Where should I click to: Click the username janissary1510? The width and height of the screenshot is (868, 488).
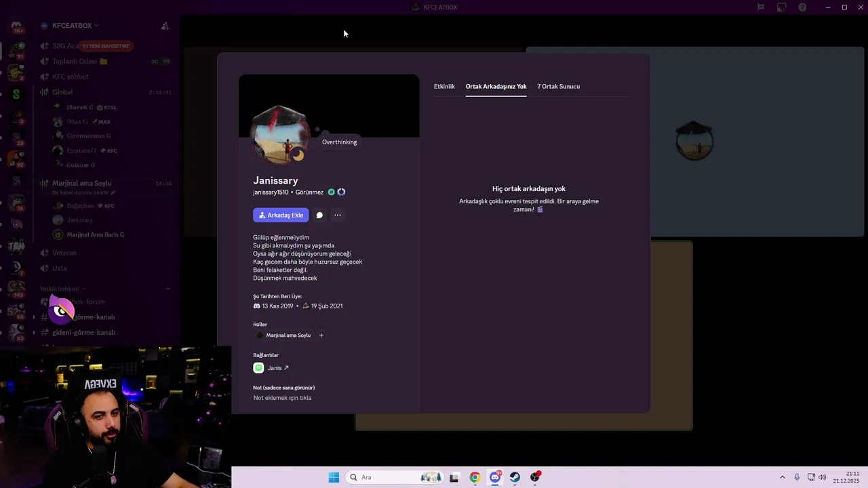click(x=271, y=192)
